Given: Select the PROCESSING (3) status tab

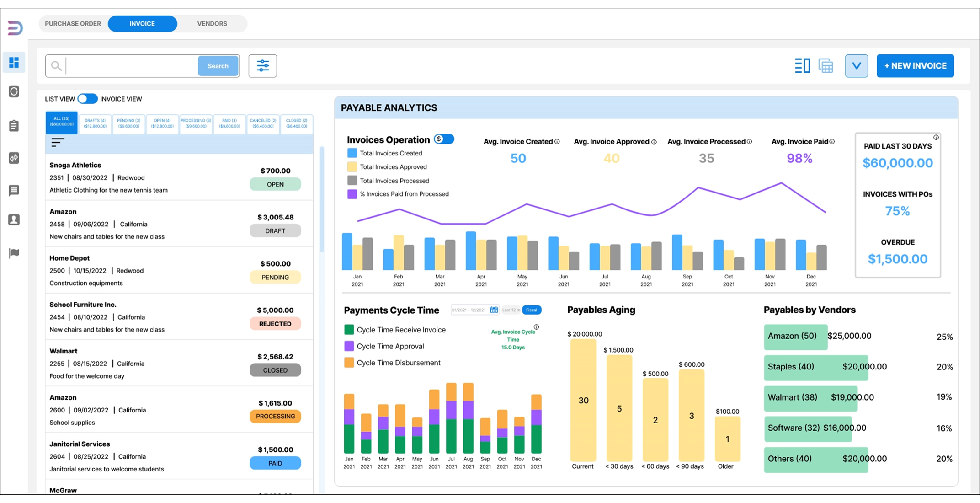Looking at the screenshot, I should 196,124.
